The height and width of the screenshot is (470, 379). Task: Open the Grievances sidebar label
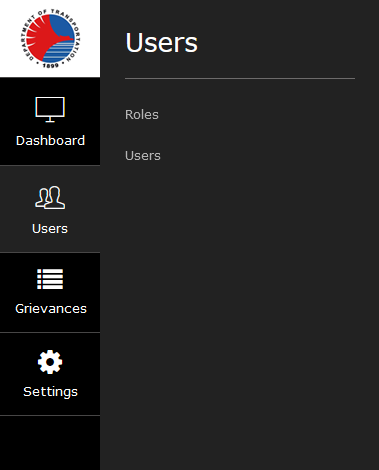[x=51, y=309]
